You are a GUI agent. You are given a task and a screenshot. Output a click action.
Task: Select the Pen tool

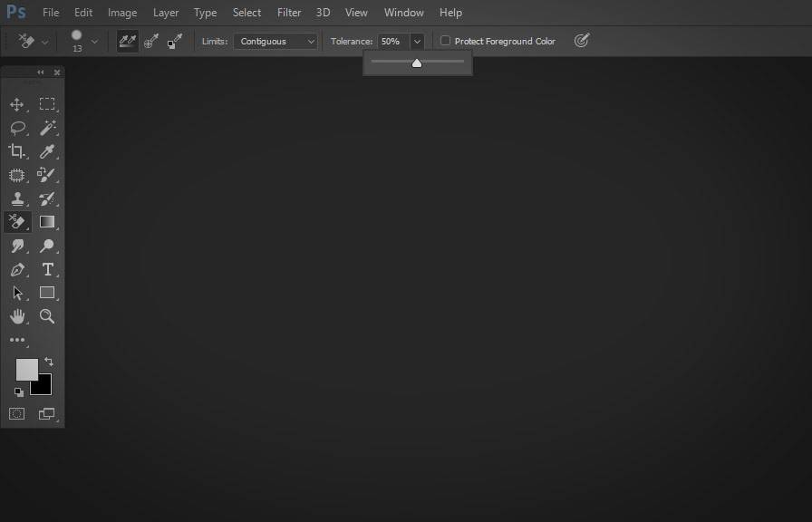17,269
